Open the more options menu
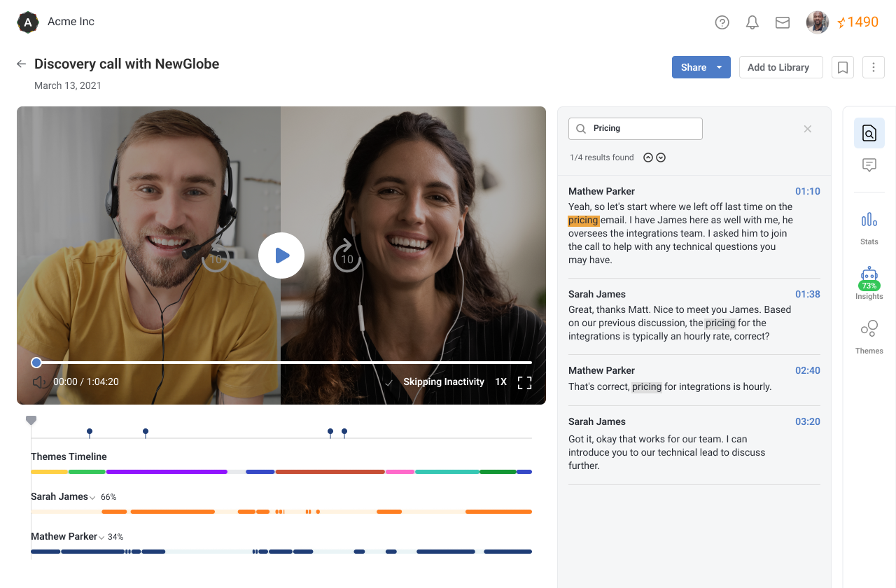This screenshot has width=896, height=588. click(873, 67)
